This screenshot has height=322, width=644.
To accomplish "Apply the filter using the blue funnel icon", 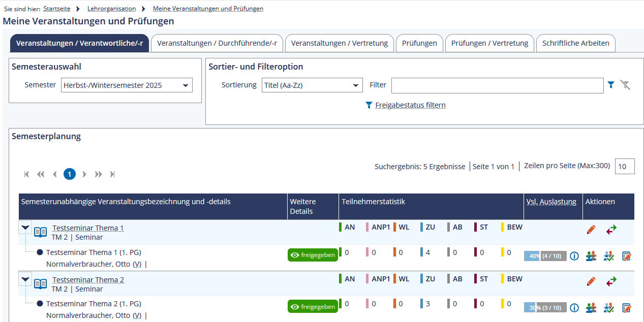I will 611,85.
